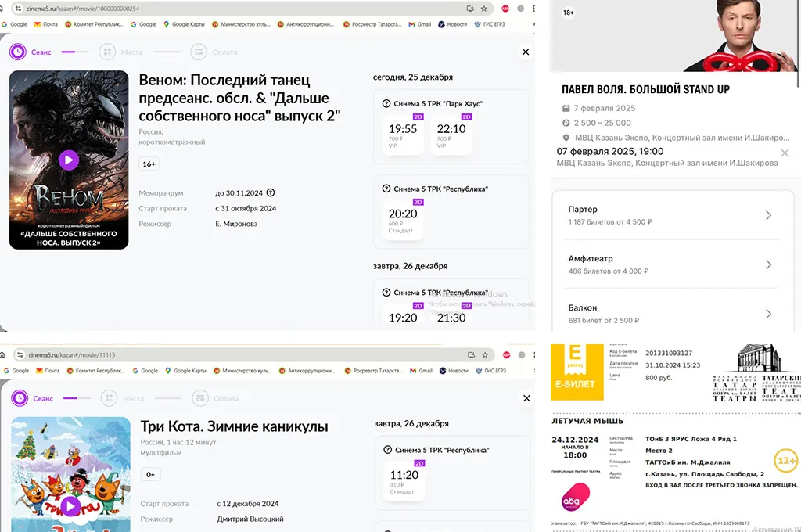Select the 22:10 VIP session at Парк Хаус
The width and height of the screenshot is (801, 532).
click(451, 135)
